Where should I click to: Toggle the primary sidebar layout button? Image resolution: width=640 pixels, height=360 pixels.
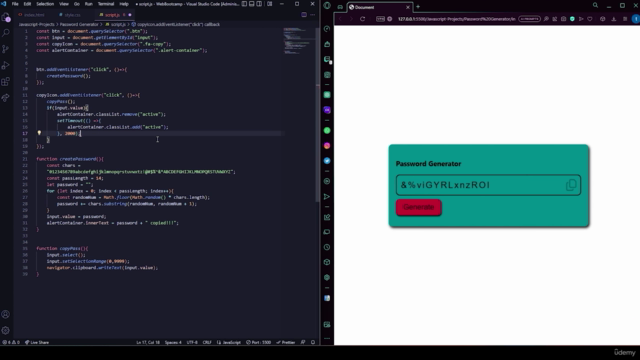click(244, 4)
